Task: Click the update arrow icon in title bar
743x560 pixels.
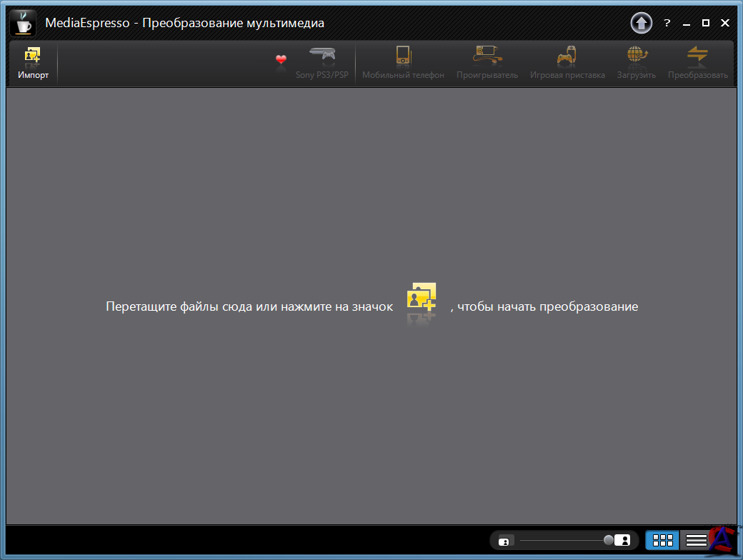Action: tap(641, 23)
